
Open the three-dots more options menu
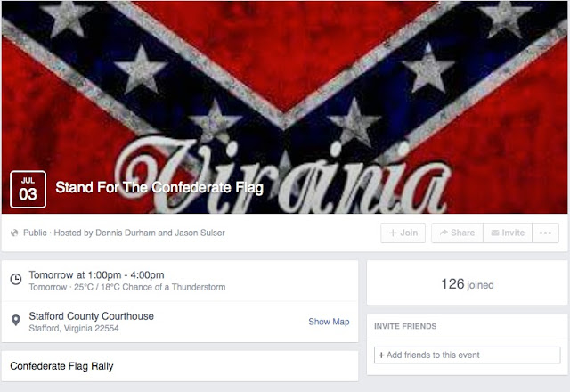tap(546, 233)
